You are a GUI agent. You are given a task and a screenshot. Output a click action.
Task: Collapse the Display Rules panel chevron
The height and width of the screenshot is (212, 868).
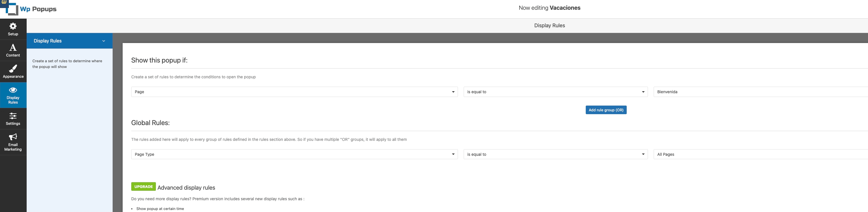(x=103, y=41)
